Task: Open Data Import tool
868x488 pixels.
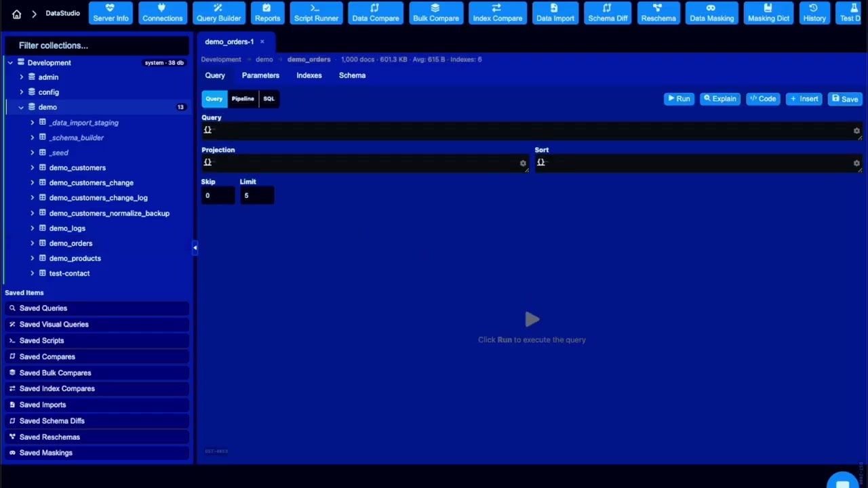Action: coord(555,13)
